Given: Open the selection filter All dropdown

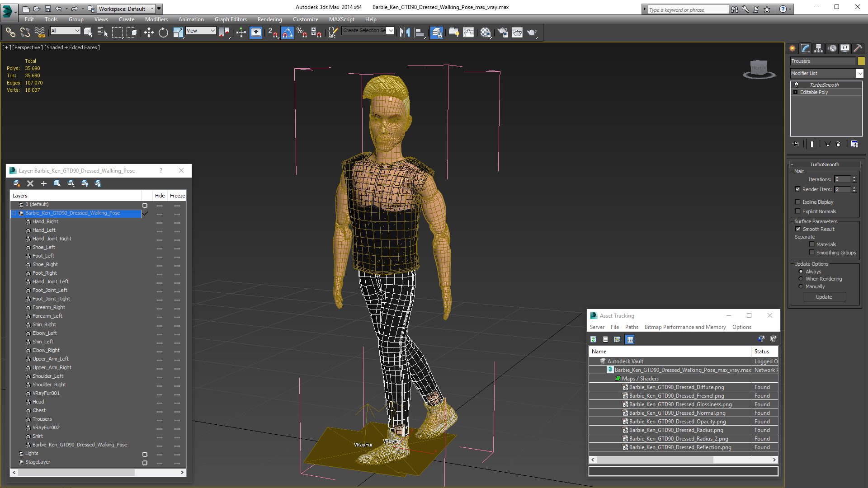Looking at the screenshot, I should point(66,31).
